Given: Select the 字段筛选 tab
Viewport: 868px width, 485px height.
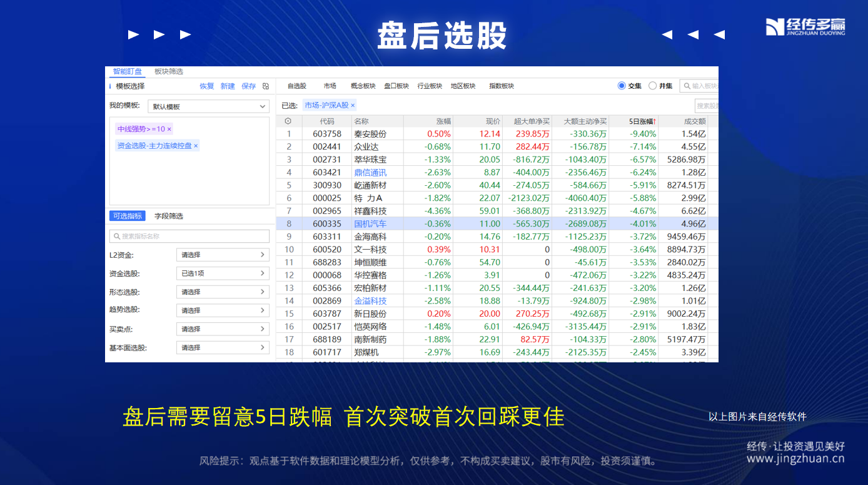Looking at the screenshot, I should click(x=169, y=216).
